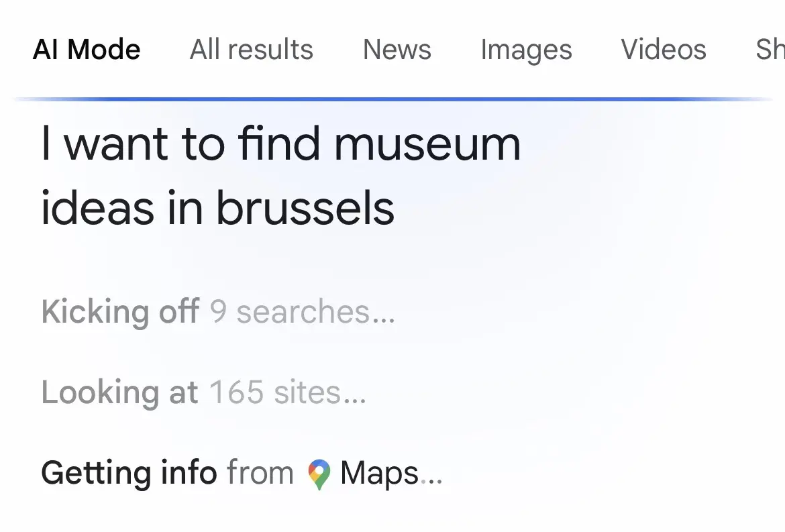Open the All results tab
The image size is (785, 532).
click(252, 50)
